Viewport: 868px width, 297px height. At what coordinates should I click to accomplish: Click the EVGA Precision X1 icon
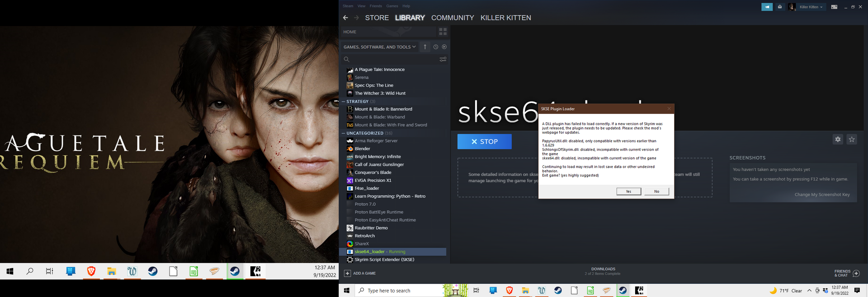[349, 181]
